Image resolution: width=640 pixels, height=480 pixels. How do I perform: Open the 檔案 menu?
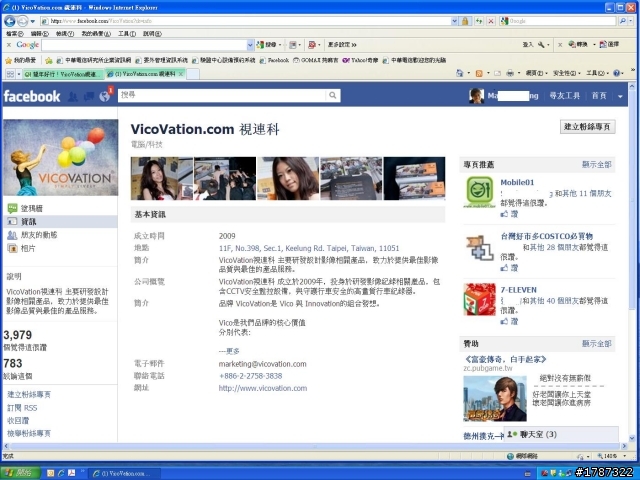coord(15,33)
